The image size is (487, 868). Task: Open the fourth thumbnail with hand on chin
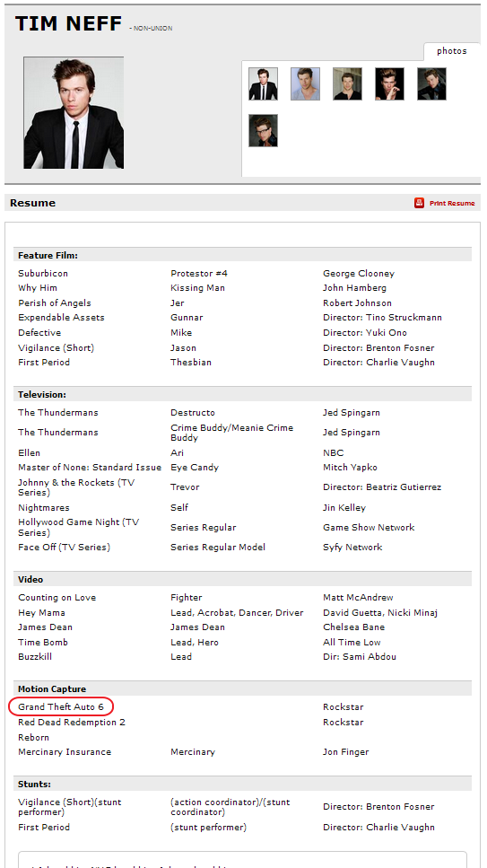389,84
